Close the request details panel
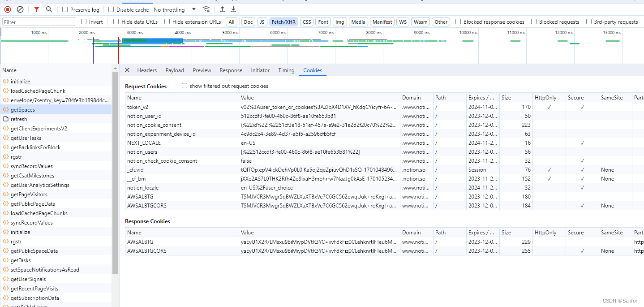The width and height of the screenshot is (644, 307). tap(127, 70)
